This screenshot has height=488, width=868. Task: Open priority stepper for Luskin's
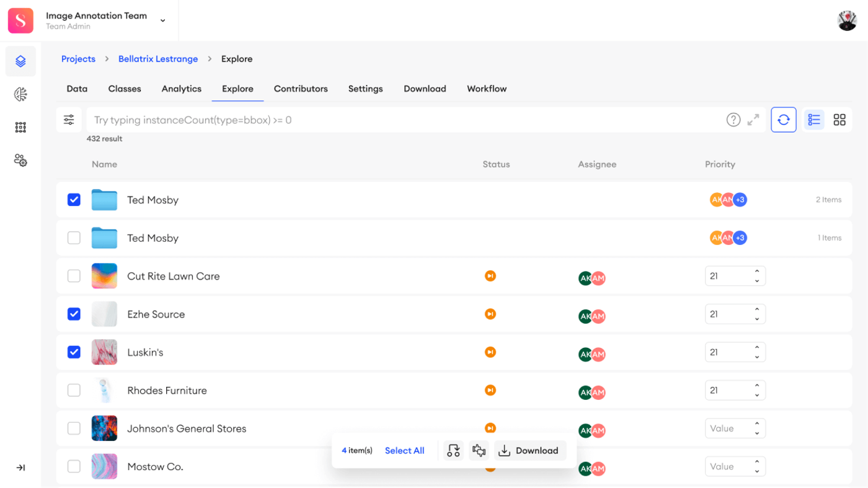(757, 352)
